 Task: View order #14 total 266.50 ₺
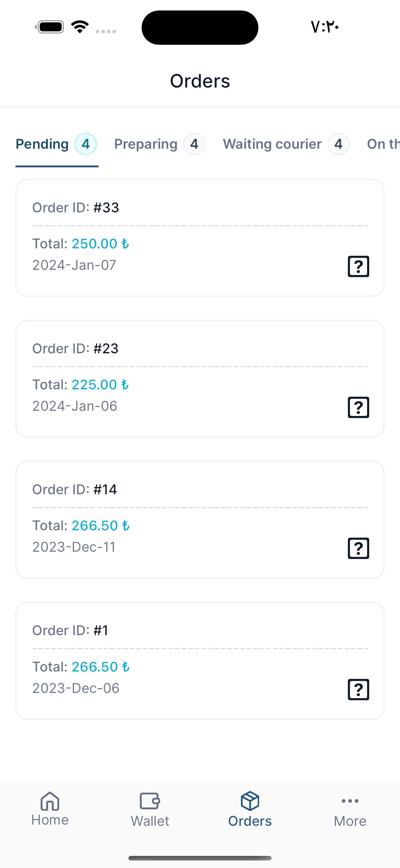click(200, 520)
